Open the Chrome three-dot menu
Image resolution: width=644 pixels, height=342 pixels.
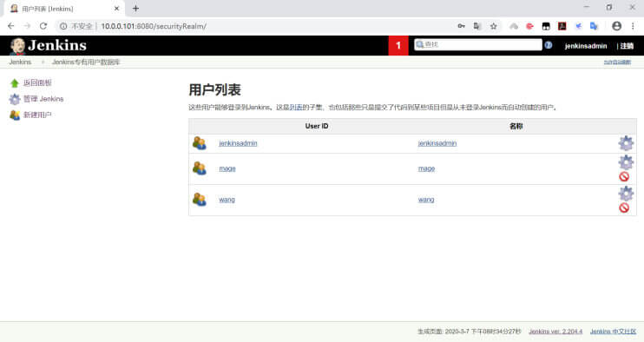pyautogui.click(x=633, y=26)
